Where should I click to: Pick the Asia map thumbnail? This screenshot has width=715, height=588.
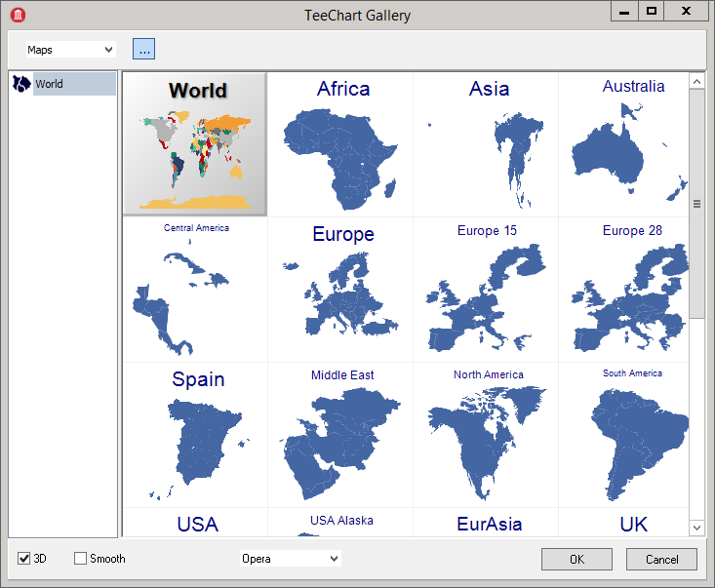coord(486,144)
